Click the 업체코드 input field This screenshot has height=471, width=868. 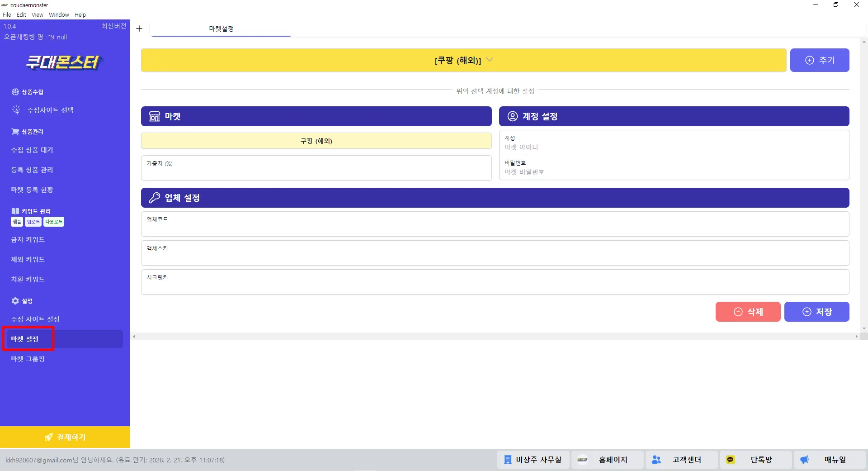click(495, 224)
